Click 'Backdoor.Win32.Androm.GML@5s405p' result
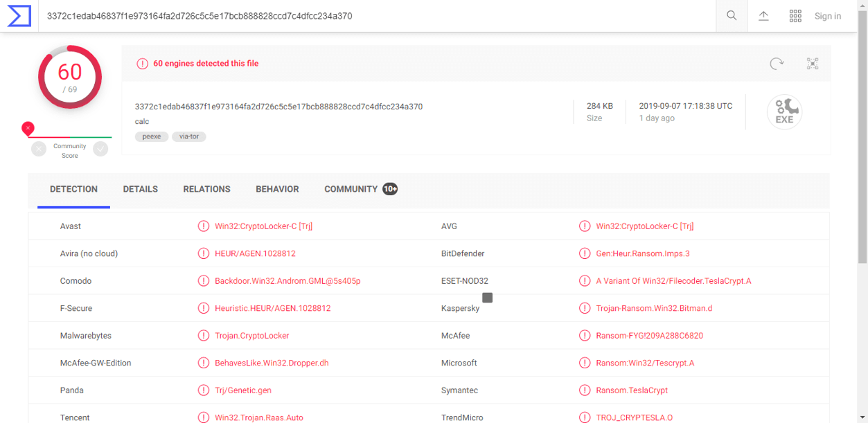 coord(287,281)
